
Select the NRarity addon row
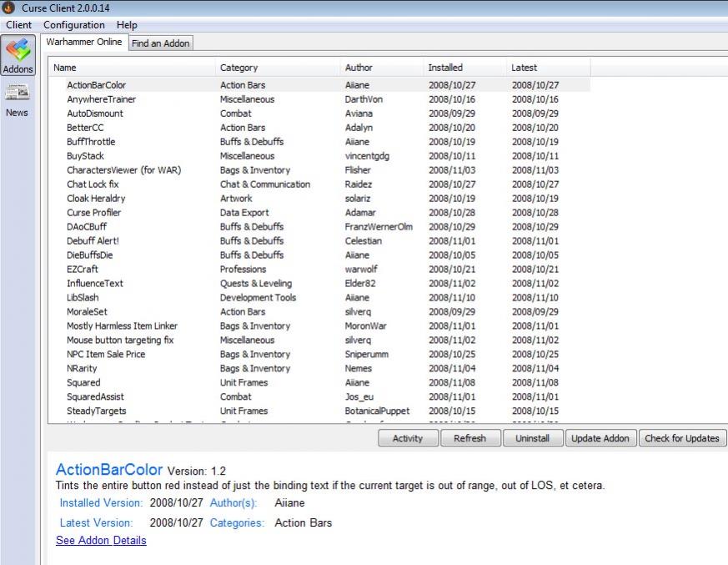[x=319, y=368]
